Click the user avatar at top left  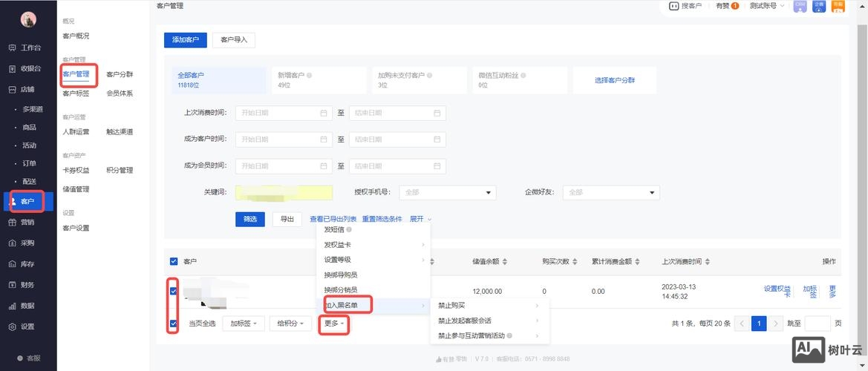point(28,19)
